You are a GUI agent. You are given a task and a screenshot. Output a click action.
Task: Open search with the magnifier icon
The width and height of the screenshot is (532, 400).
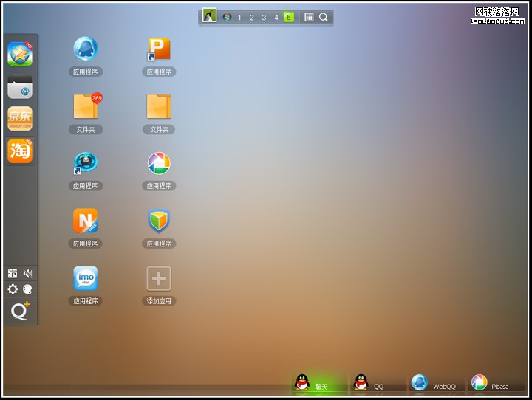click(324, 17)
